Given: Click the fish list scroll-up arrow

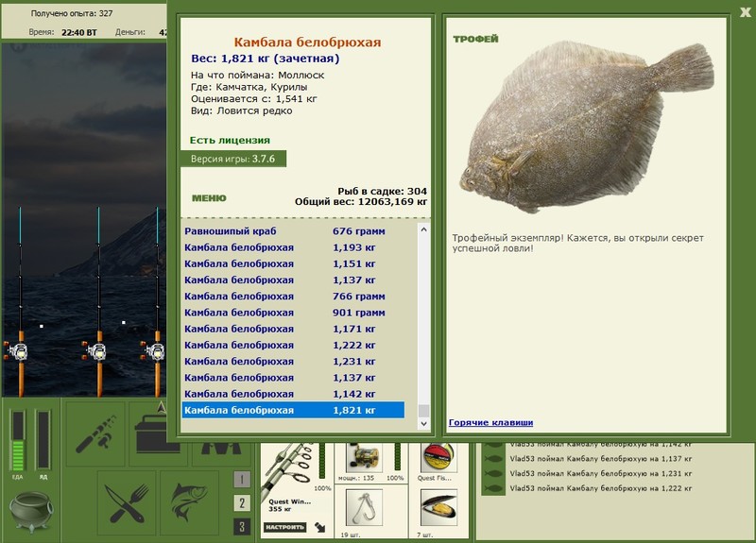Looking at the screenshot, I should pyautogui.click(x=423, y=229).
